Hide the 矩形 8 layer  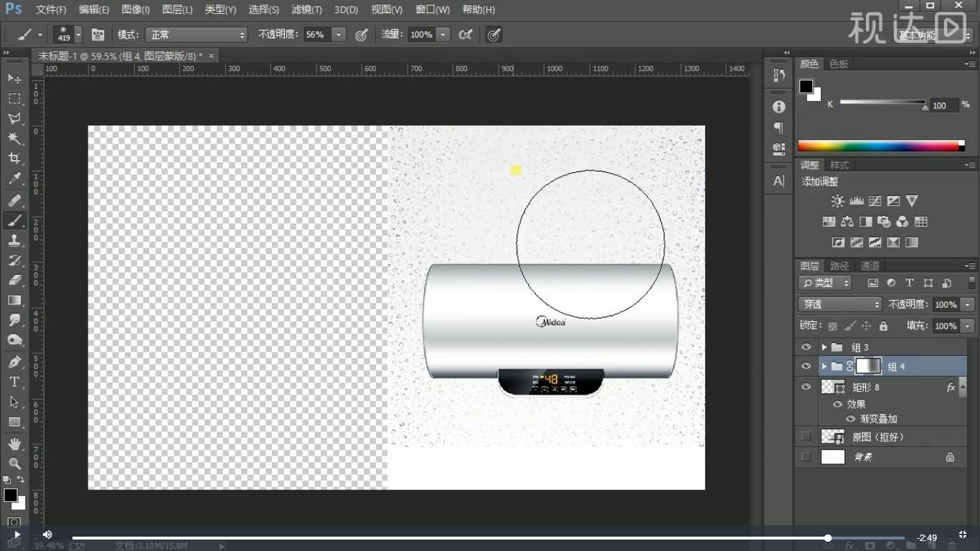(806, 387)
